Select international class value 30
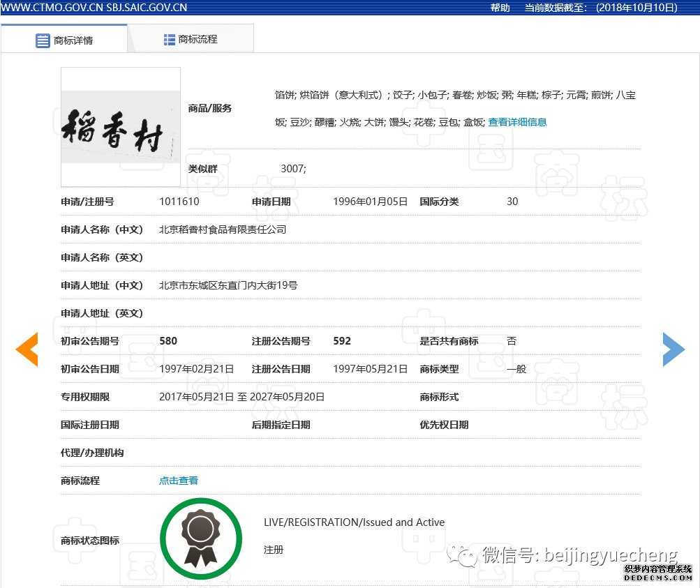 click(x=512, y=202)
